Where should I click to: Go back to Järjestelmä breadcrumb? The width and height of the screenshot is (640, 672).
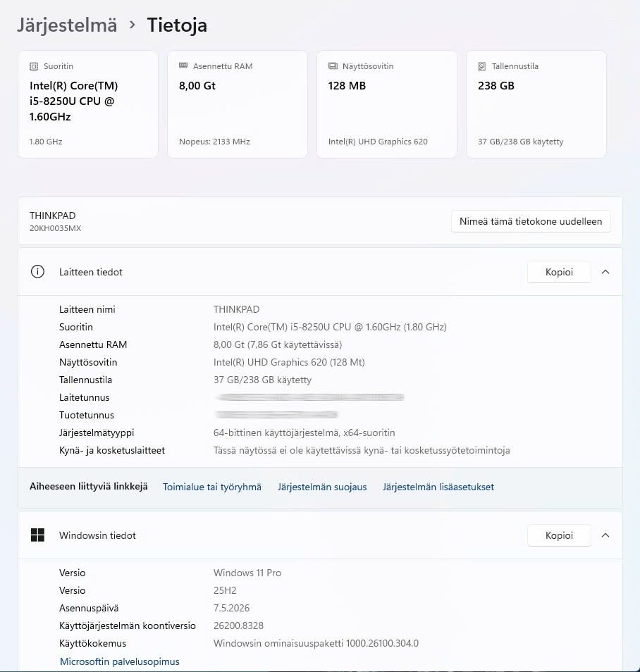(x=67, y=25)
